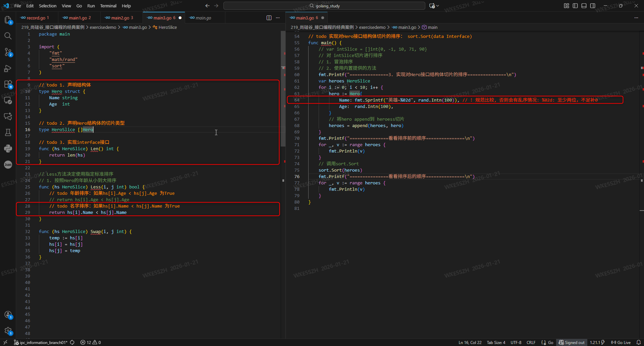Open the Go menu

tap(79, 6)
